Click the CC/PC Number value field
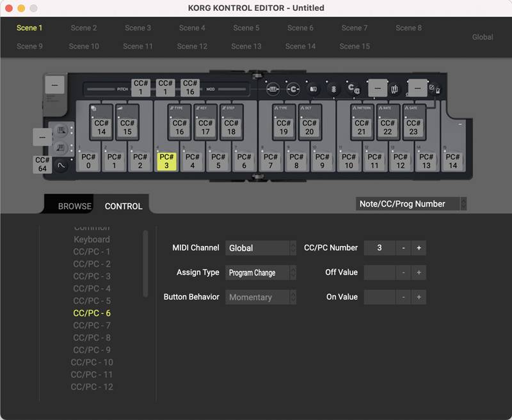This screenshot has height=420, width=512. 380,248
